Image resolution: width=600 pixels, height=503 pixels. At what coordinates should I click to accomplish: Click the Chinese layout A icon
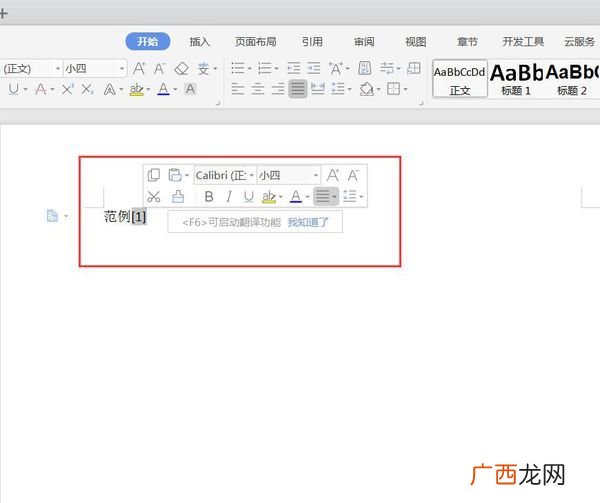coord(336,68)
